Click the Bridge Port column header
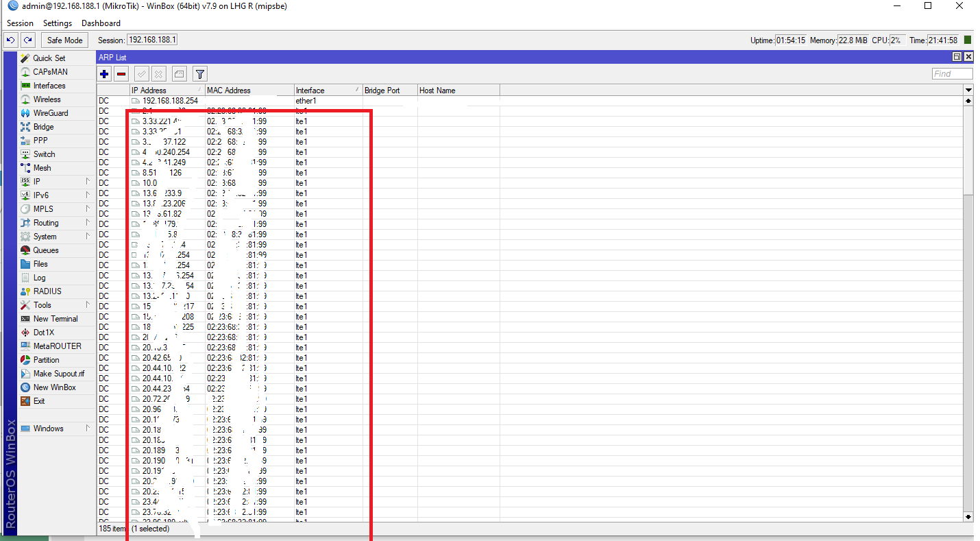 tap(390, 90)
